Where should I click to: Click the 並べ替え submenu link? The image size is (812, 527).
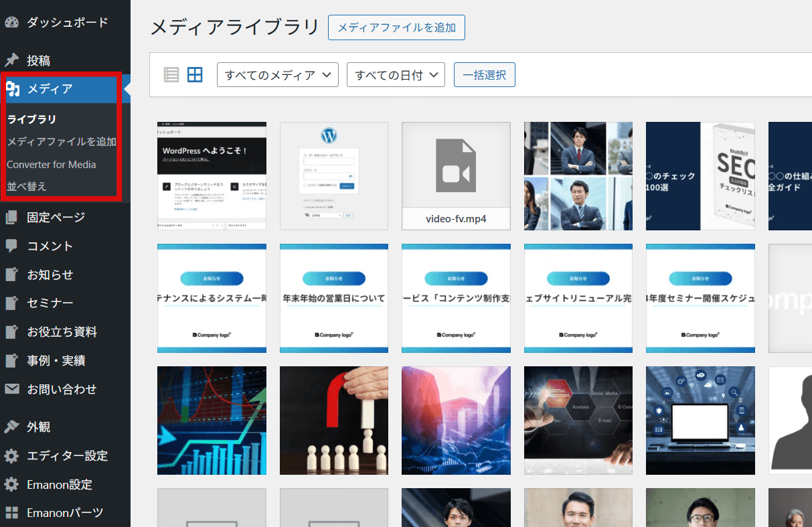click(27, 187)
